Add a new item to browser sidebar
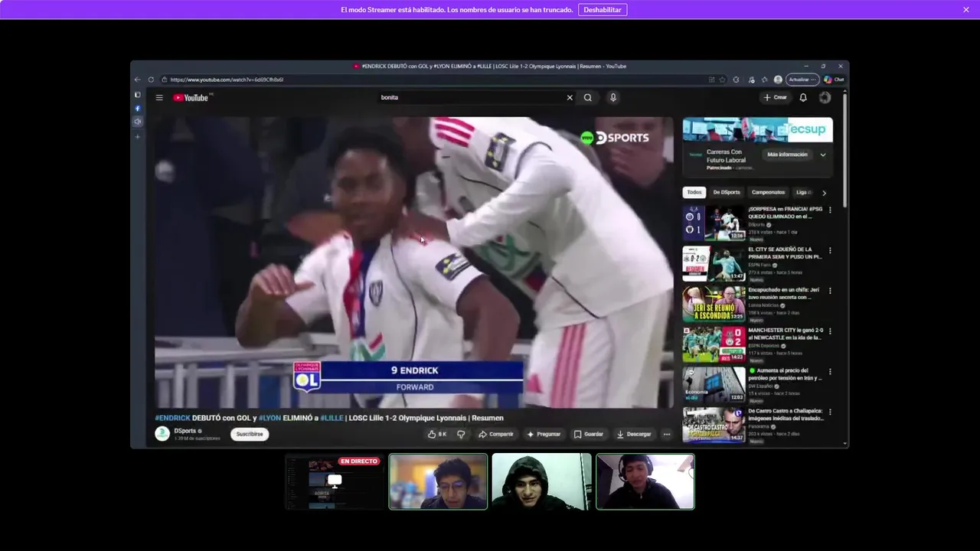Viewport: 980px width, 551px height. pos(138,137)
